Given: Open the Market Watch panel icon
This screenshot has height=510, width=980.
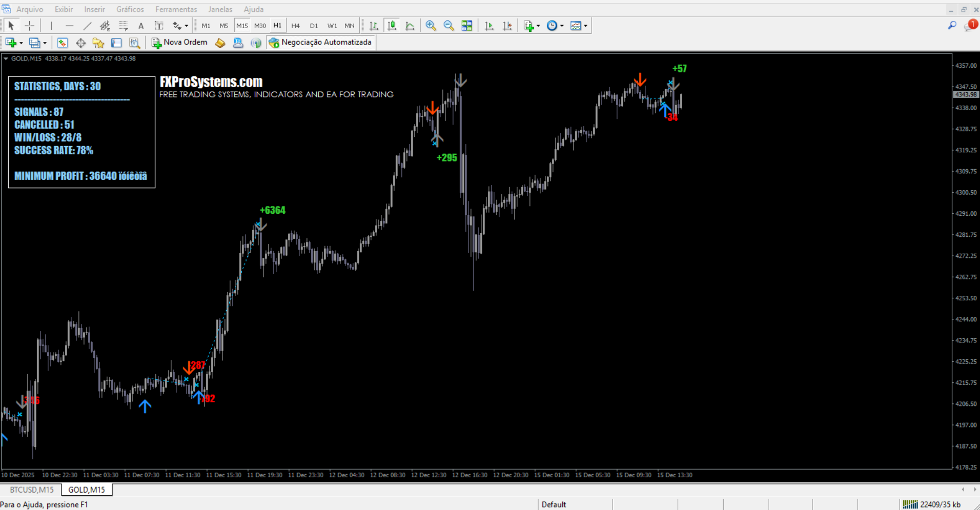Looking at the screenshot, I should coord(63,43).
